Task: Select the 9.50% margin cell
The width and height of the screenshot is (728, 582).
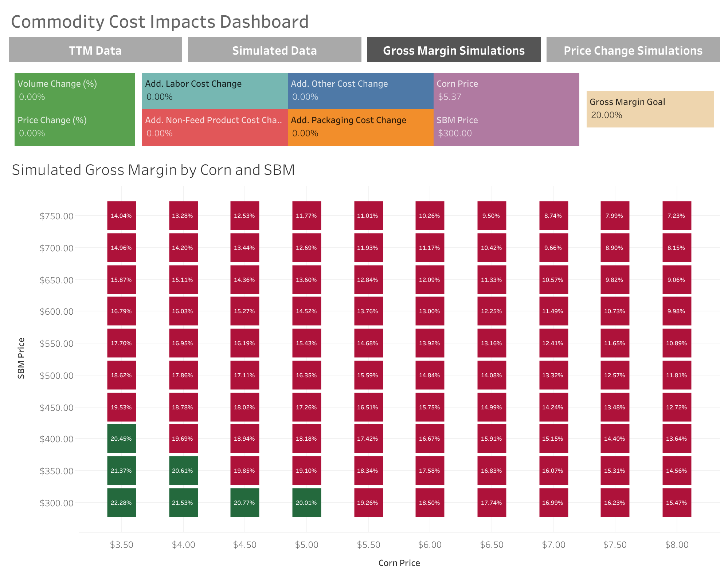Action: click(492, 216)
